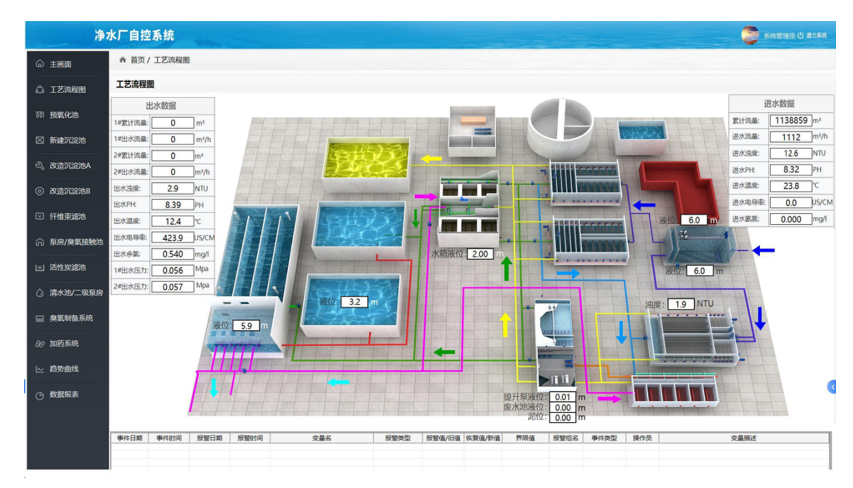Viewport: 853px width, 488px height.
Task: Click the 1#累计流量 value field
Action: (x=172, y=123)
